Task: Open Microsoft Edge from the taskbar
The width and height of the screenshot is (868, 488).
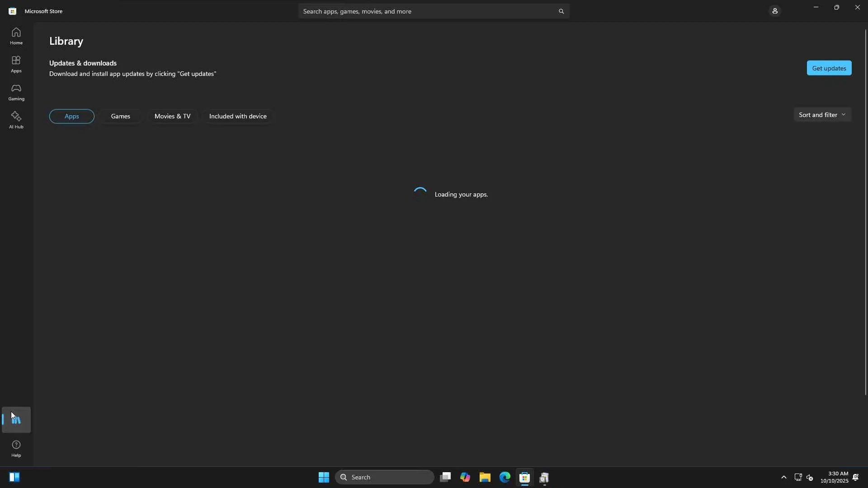Action: 505,477
